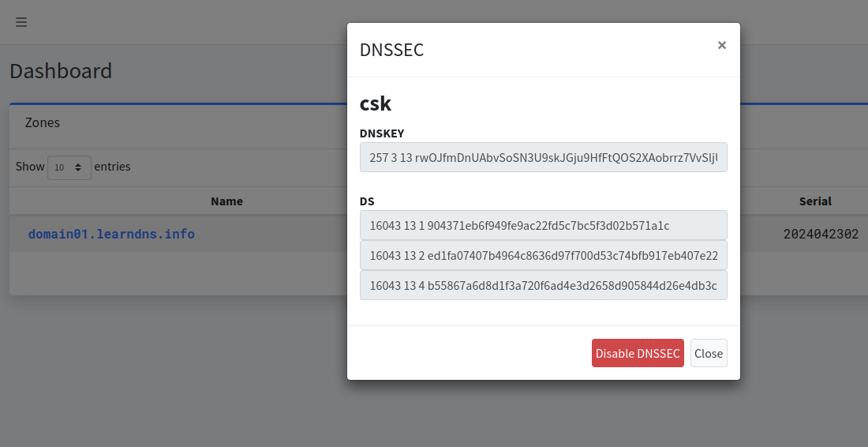This screenshot has width=868, height=447.
Task: Close the DNSSEC dialog with the X icon
Action: tap(721, 46)
